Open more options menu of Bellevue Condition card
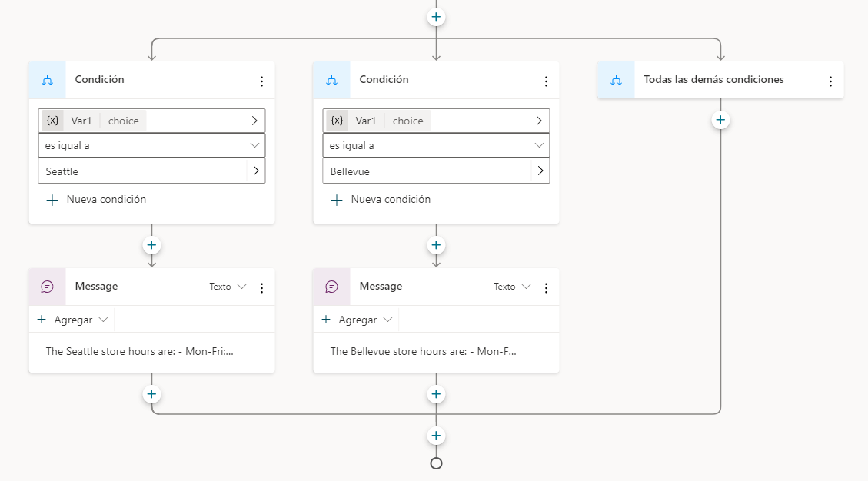 [x=547, y=81]
